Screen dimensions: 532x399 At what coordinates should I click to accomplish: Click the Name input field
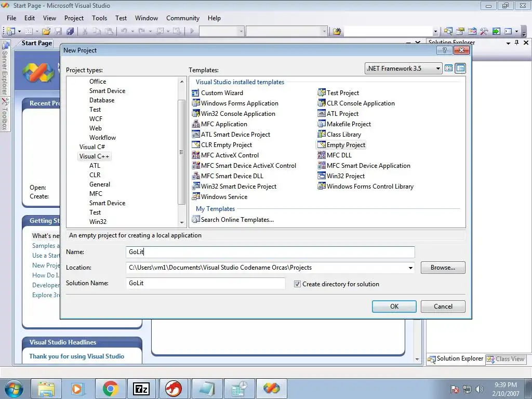click(270, 252)
